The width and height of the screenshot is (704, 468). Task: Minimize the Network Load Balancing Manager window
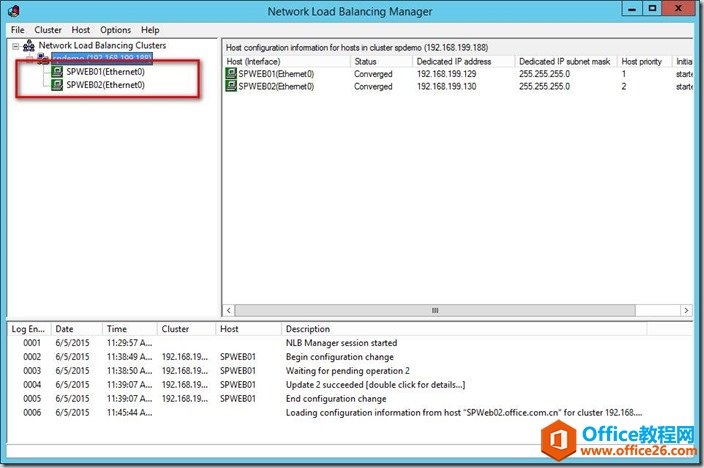point(632,9)
